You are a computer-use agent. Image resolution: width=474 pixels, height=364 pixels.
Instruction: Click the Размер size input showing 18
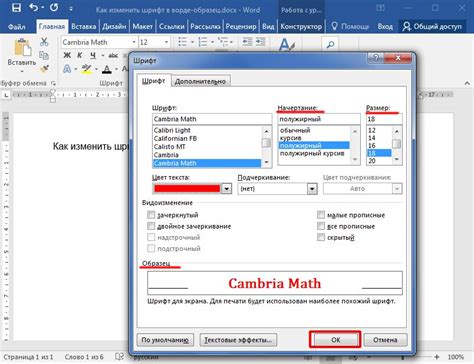click(x=384, y=119)
